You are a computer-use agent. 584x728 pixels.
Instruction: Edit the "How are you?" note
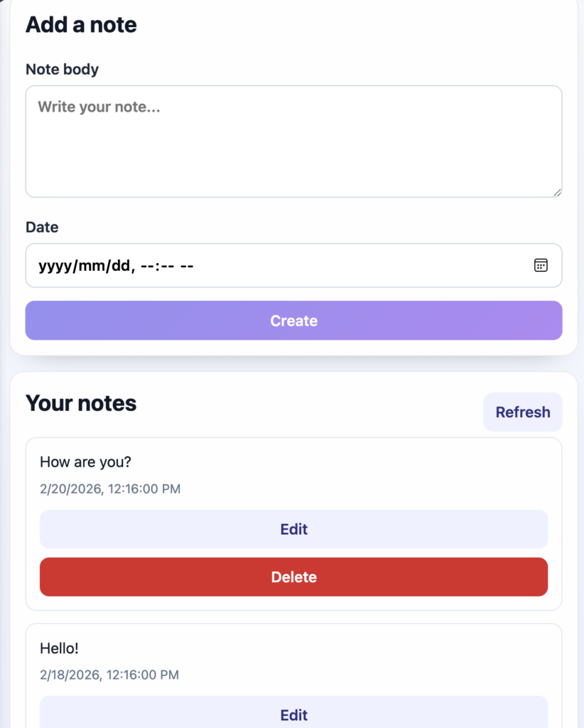[293, 529]
